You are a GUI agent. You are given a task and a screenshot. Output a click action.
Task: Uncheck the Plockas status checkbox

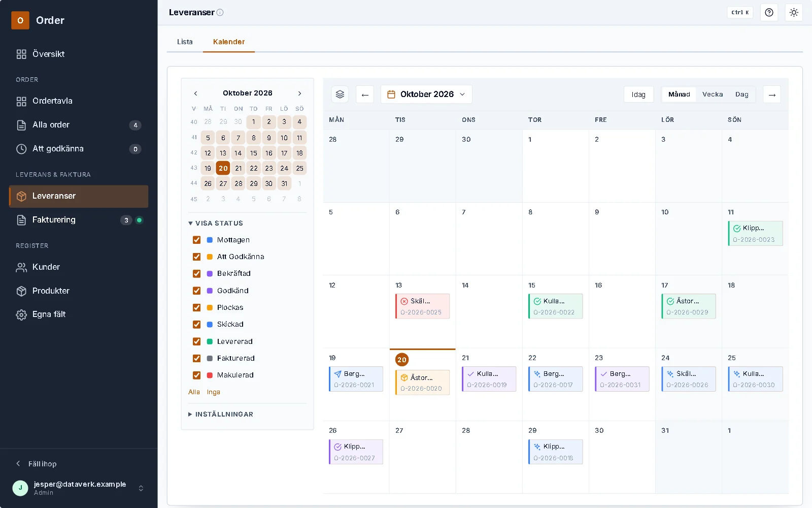[197, 307]
